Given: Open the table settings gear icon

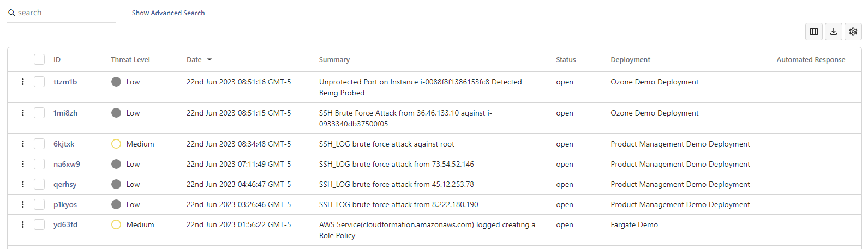Looking at the screenshot, I should 853,32.
